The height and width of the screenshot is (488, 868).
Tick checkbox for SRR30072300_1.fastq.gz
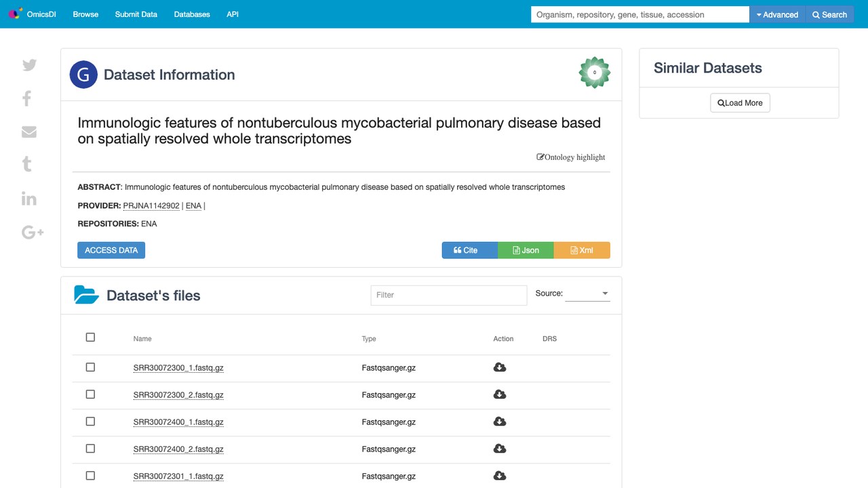click(x=90, y=367)
